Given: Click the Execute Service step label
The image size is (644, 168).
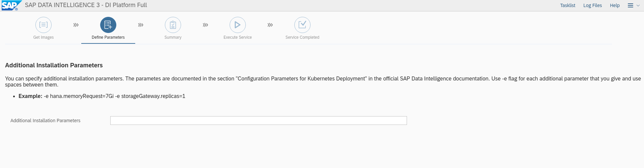Looking at the screenshot, I should pos(238,37).
